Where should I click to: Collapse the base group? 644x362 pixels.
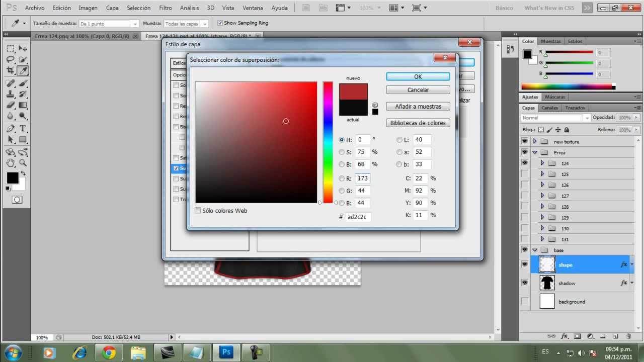tap(535, 250)
